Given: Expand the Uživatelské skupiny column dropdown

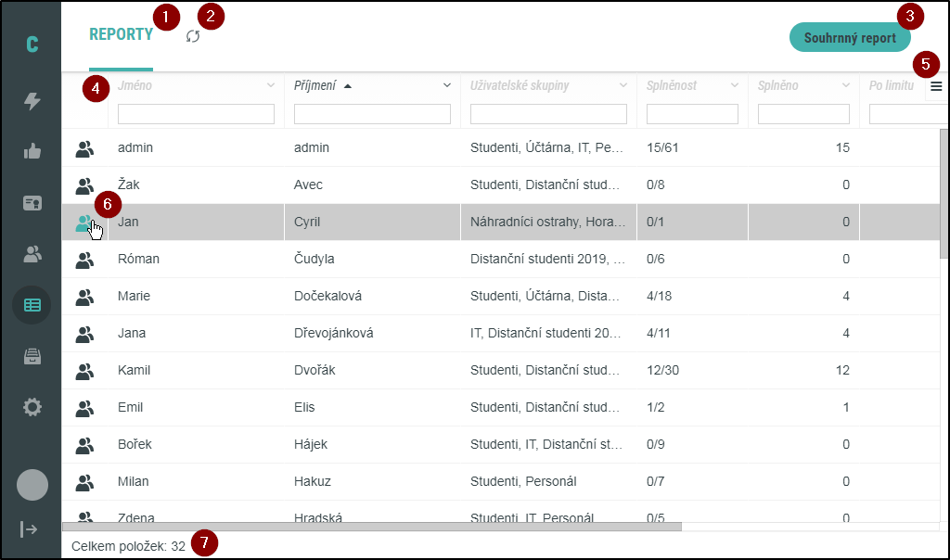Looking at the screenshot, I should pyautogui.click(x=623, y=86).
